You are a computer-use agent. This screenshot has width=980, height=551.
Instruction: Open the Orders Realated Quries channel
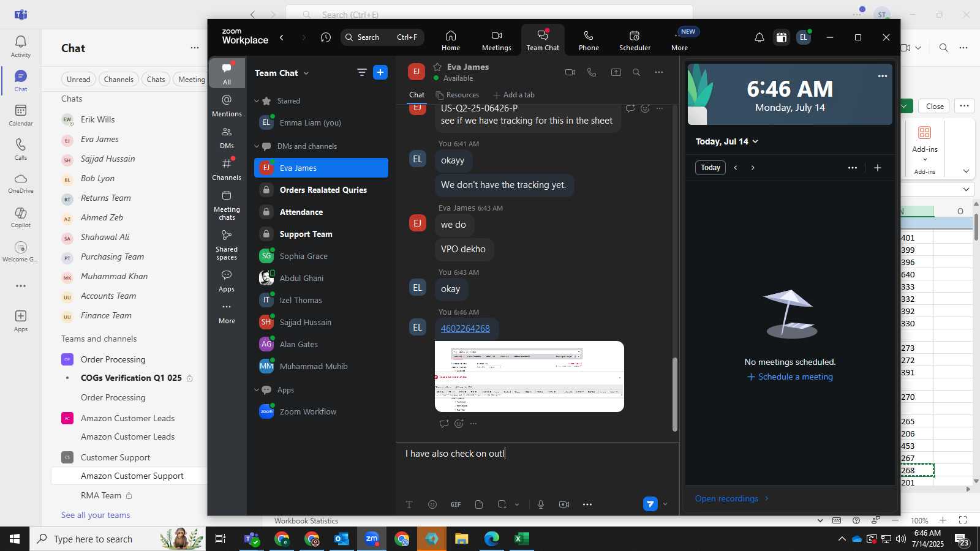pos(321,190)
